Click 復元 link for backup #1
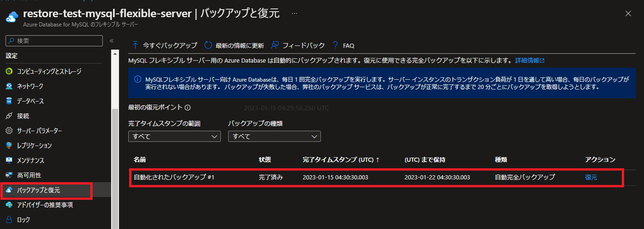This screenshot has height=229, width=644. pos(591,177)
